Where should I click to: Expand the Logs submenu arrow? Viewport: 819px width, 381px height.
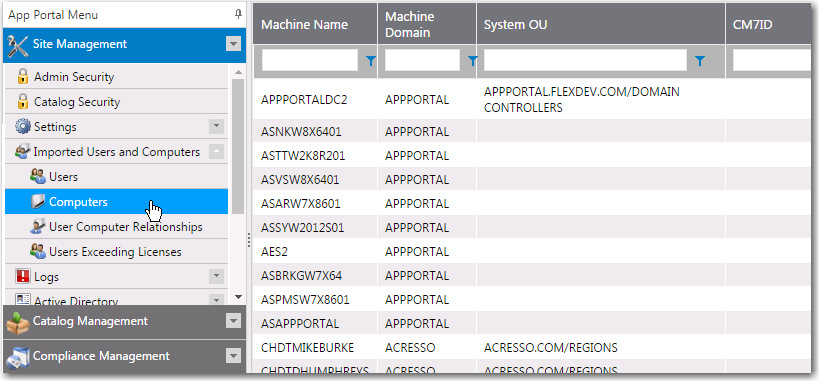[216, 276]
